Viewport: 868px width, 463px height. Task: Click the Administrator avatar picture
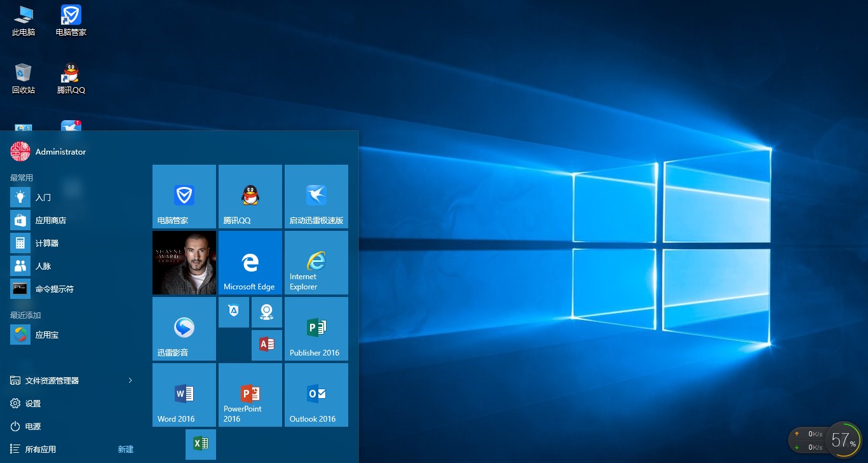[x=20, y=151]
